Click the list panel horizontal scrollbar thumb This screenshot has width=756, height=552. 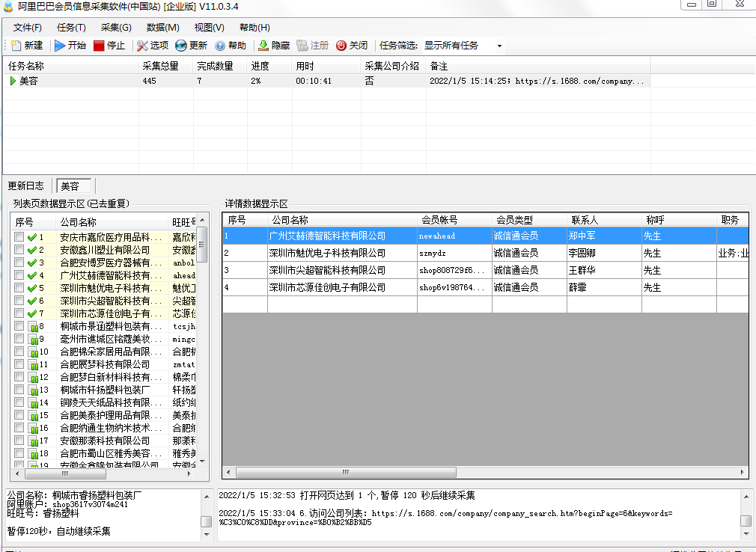point(64,473)
